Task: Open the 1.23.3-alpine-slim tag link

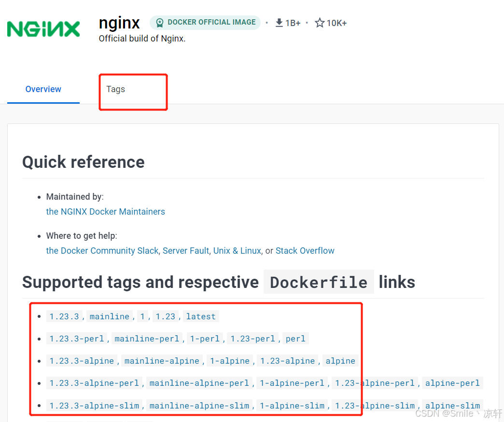Action: click(94, 406)
